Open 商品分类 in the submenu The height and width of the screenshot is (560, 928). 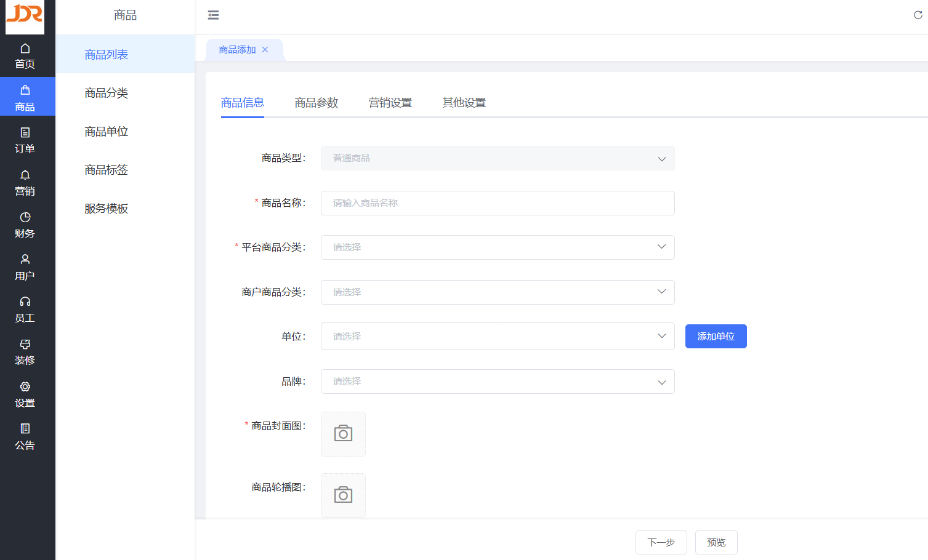click(x=125, y=93)
